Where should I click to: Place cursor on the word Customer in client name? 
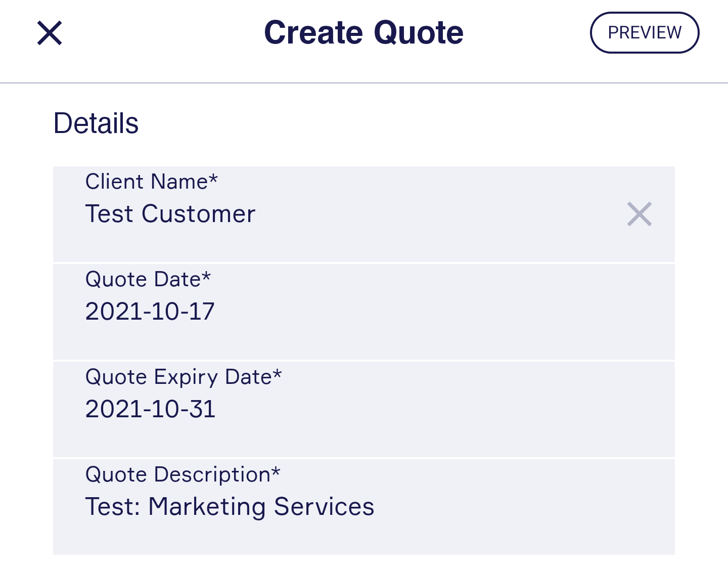coord(199,214)
